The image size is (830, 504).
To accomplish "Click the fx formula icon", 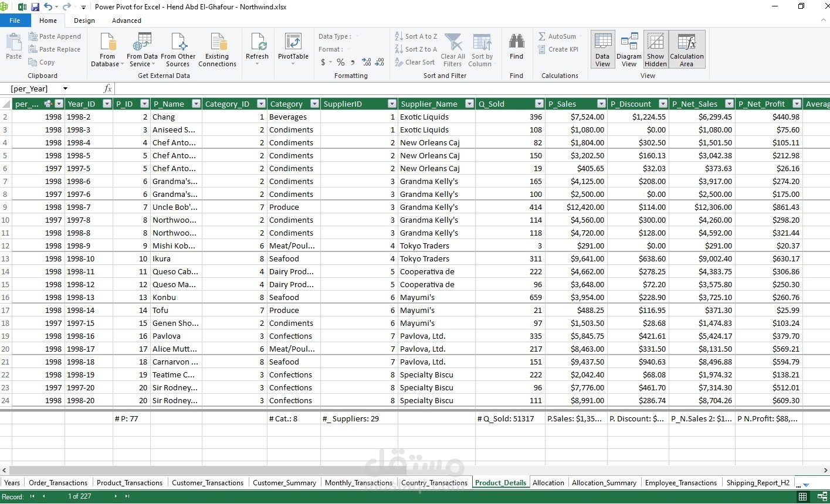I will click(x=108, y=88).
